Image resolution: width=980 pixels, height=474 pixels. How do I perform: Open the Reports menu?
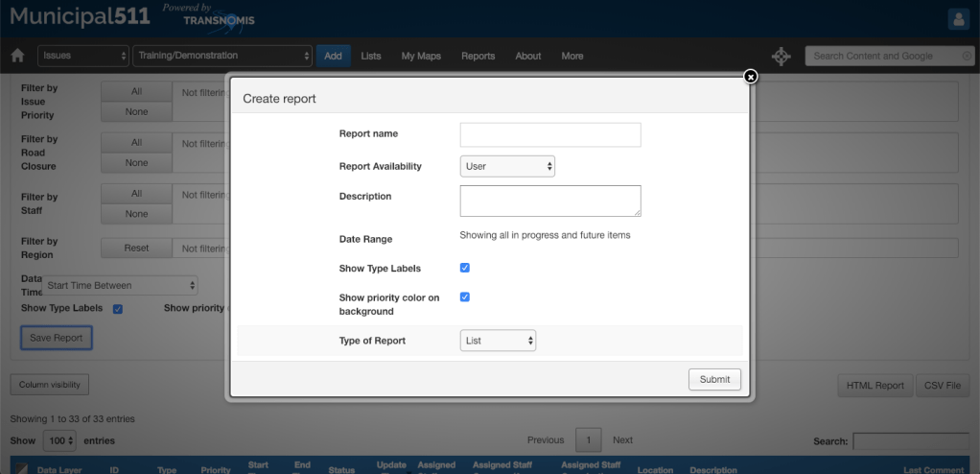coord(478,56)
